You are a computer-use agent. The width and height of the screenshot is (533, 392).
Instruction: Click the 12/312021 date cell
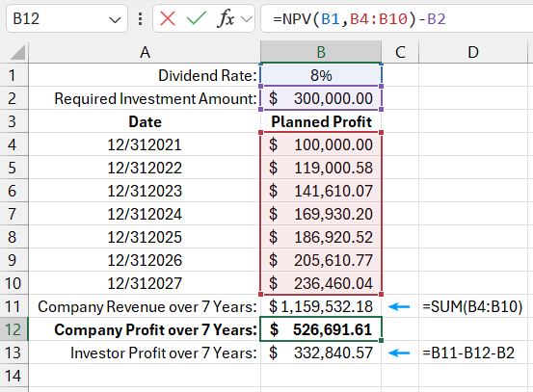tap(145, 144)
